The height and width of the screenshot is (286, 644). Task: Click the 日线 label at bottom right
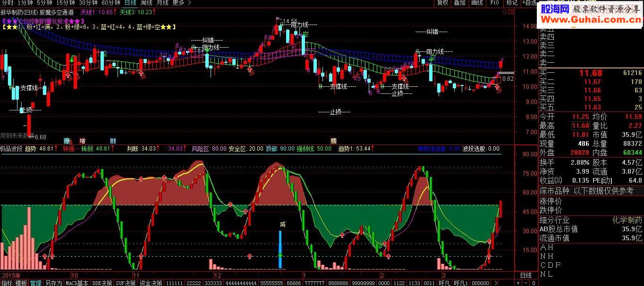[x=526, y=275]
